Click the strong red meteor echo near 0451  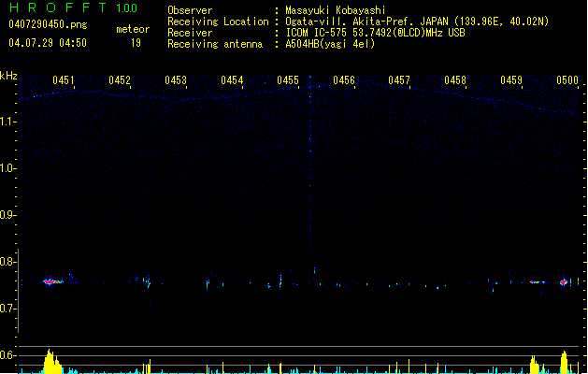(x=51, y=281)
